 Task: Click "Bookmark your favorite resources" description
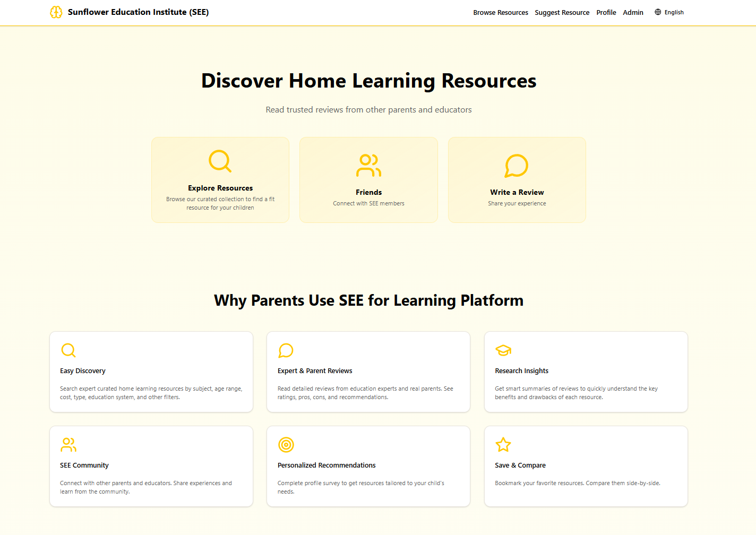coord(578,484)
